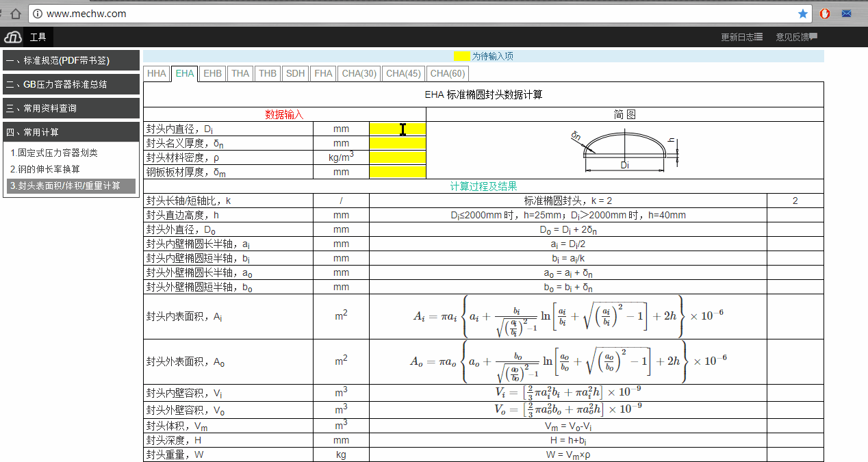Click the 封头内表面积，Ai label
Viewport: 868px width, 462px height.
(183, 317)
